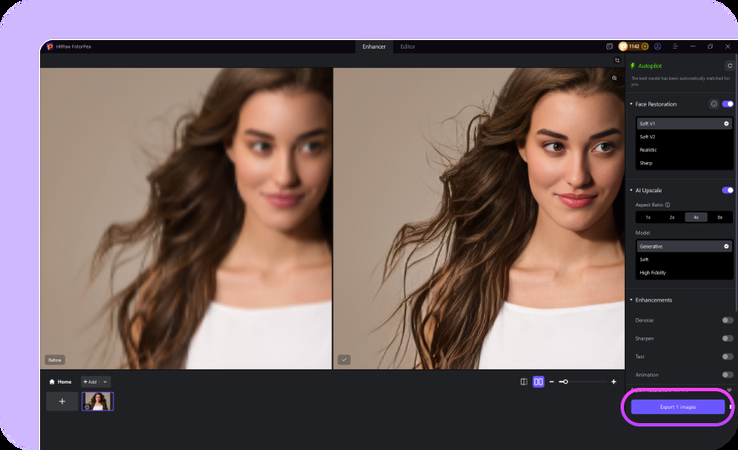738x450 pixels.
Task: Add credits with the plus coin button
Action: [x=645, y=47]
